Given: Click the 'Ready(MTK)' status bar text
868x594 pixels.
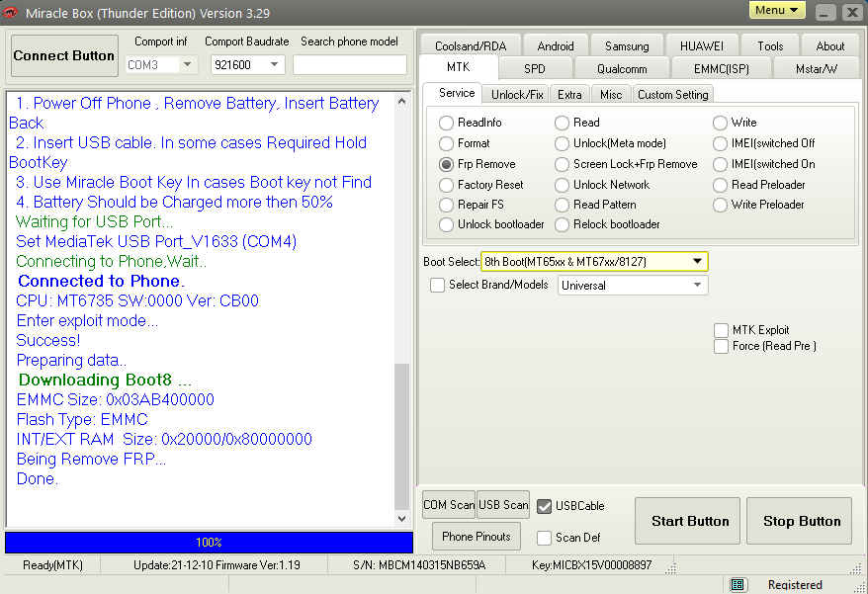Looking at the screenshot, I should pos(52,565).
